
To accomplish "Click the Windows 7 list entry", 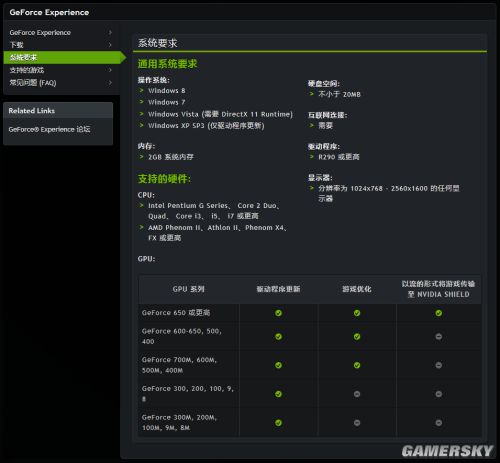I will (x=167, y=102).
